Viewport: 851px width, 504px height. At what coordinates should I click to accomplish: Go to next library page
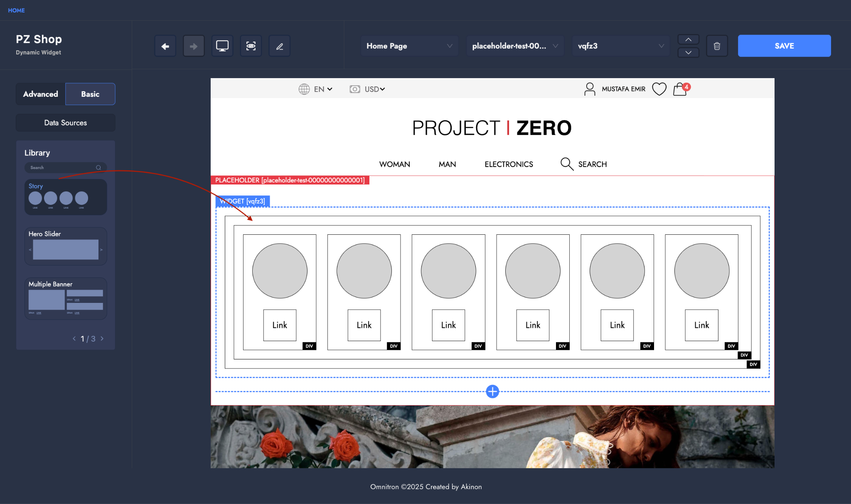tap(102, 339)
